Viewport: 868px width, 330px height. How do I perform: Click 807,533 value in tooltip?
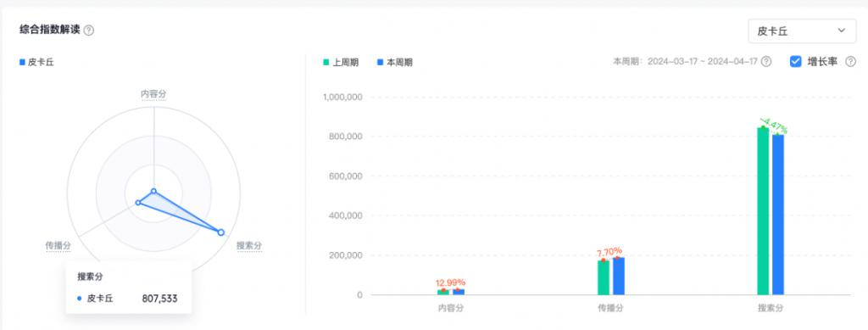click(x=160, y=299)
